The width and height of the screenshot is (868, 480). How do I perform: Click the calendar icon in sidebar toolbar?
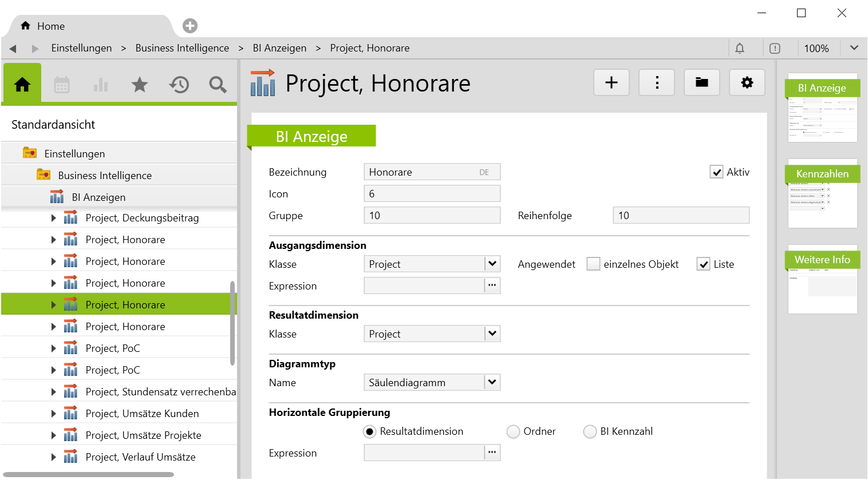click(x=62, y=85)
